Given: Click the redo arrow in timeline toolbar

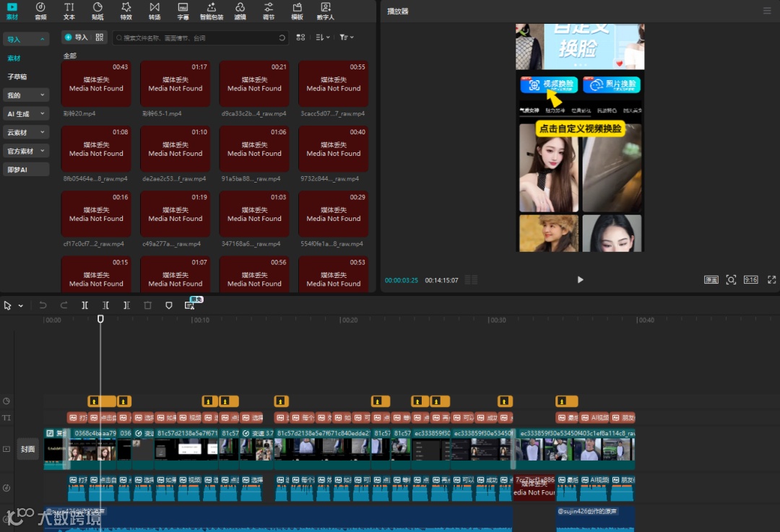Looking at the screenshot, I should click(64, 305).
